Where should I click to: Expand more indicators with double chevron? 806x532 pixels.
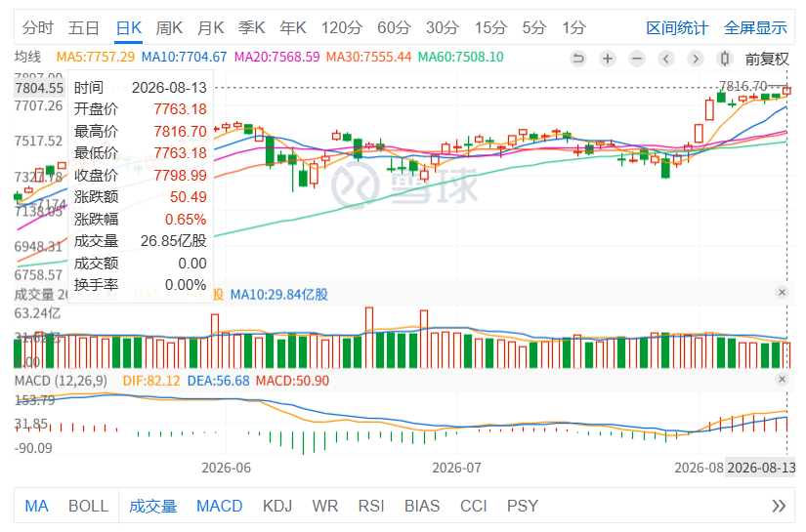[779, 507]
